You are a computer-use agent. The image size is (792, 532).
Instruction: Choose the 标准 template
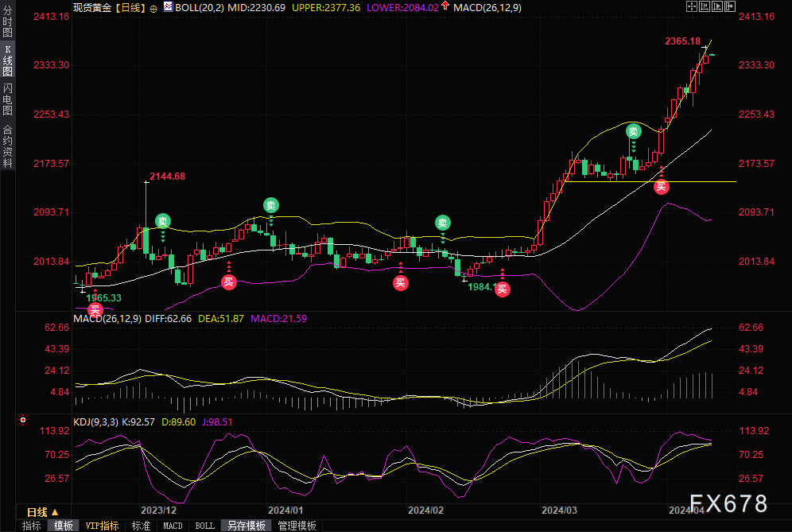pyautogui.click(x=141, y=526)
